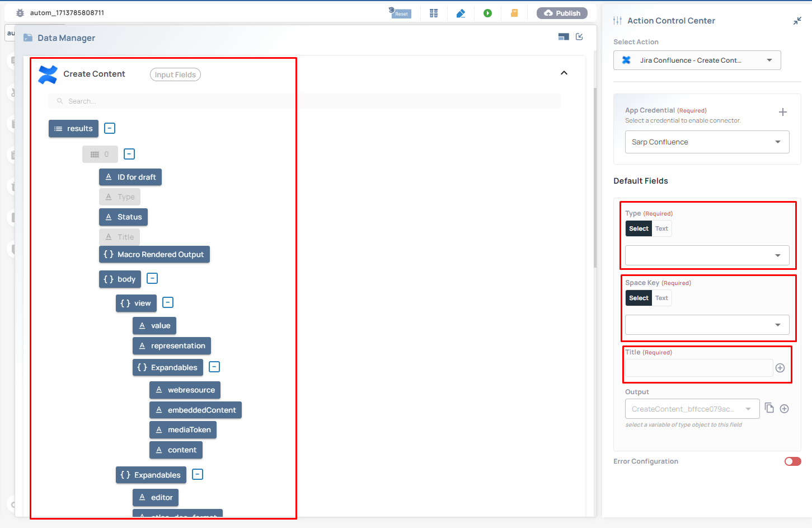Image resolution: width=812 pixels, height=528 pixels.
Task: Collapse the Action Control Center panel
Action: click(797, 21)
